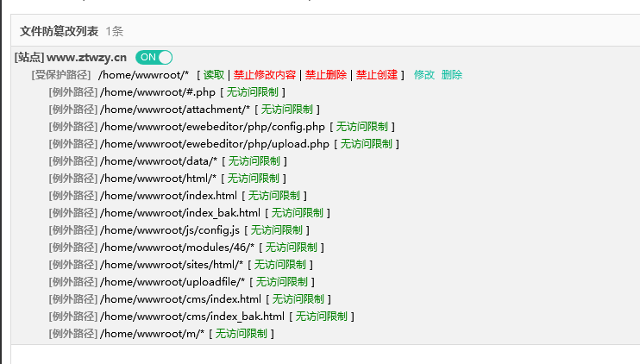The height and width of the screenshot is (364, 640).
Task: Click the 删除 link for protected path
Action: [452, 75]
